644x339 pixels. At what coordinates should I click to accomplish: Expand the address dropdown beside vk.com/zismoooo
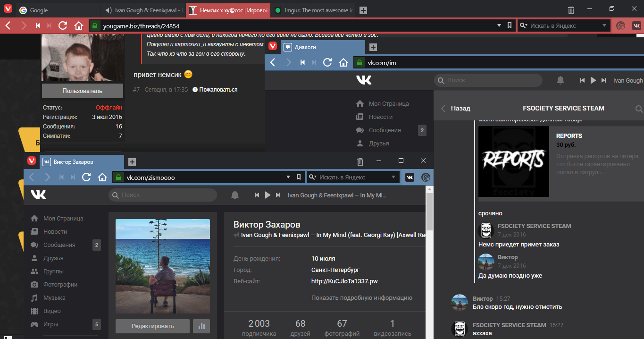click(x=288, y=178)
